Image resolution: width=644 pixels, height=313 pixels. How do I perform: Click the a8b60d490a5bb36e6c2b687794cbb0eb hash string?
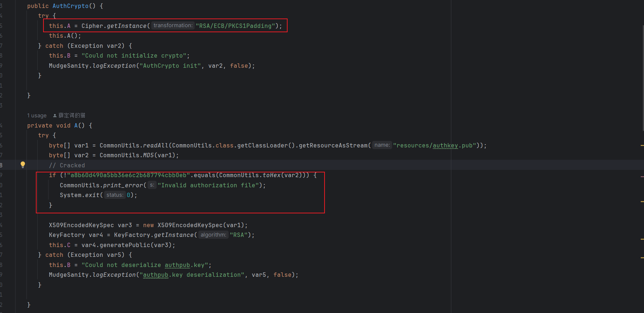tap(129, 175)
